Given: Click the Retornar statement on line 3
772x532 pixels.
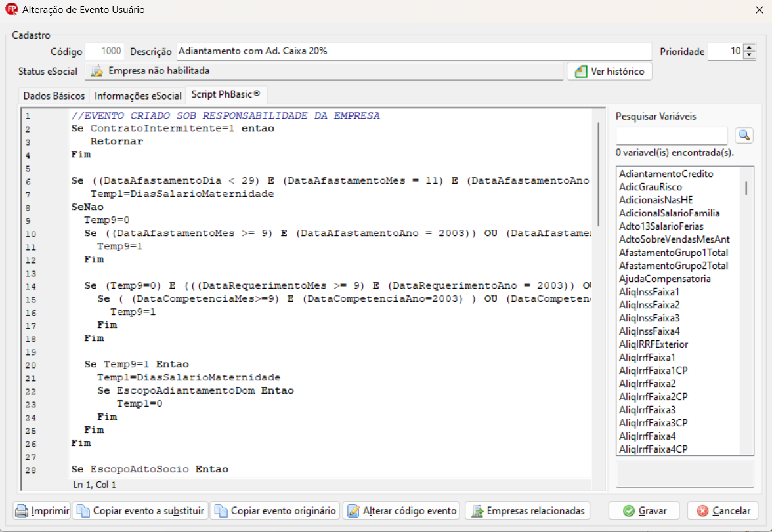Looking at the screenshot, I should tap(117, 142).
